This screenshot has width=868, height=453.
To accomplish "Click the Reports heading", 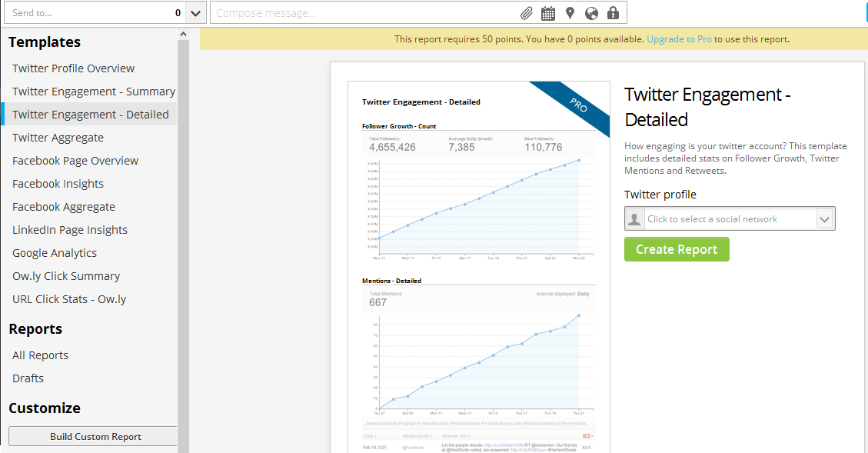I will click(35, 329).
